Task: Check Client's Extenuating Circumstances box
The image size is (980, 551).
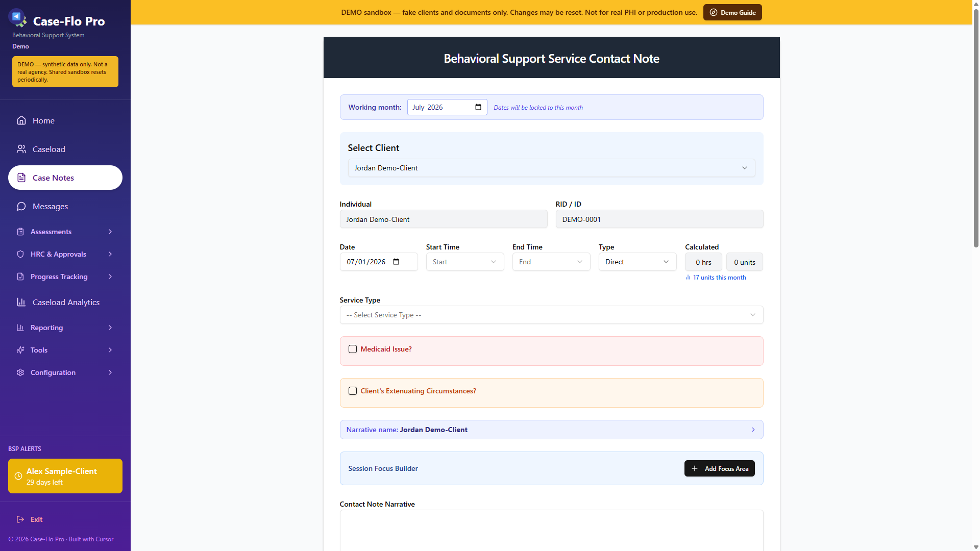Action: 353,391
